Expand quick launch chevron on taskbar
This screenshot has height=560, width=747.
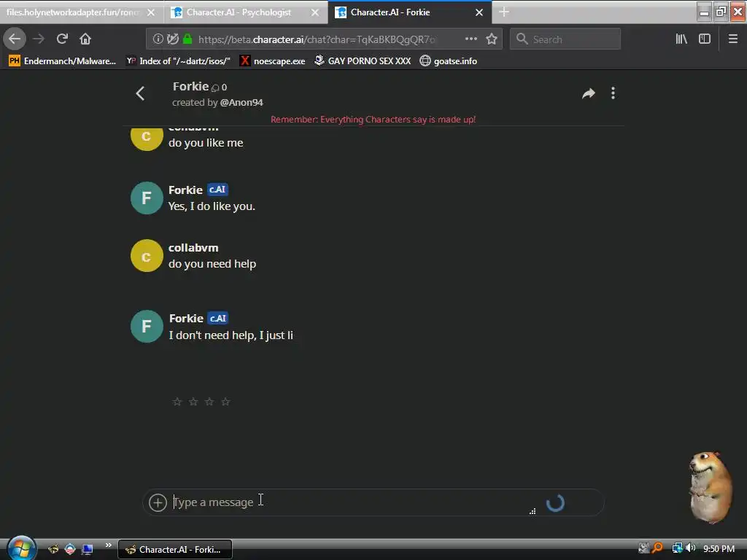[x=108, y=545]
